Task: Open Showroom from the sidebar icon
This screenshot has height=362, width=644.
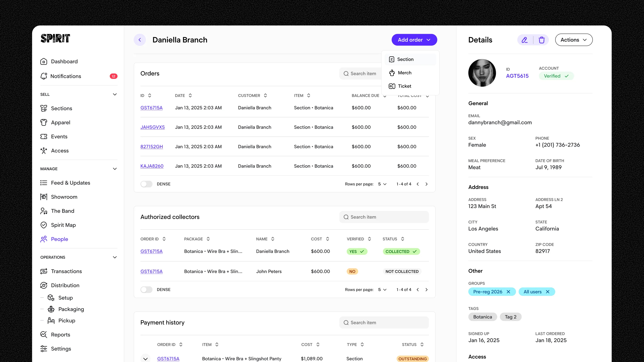Action: (x=44, y=197)
